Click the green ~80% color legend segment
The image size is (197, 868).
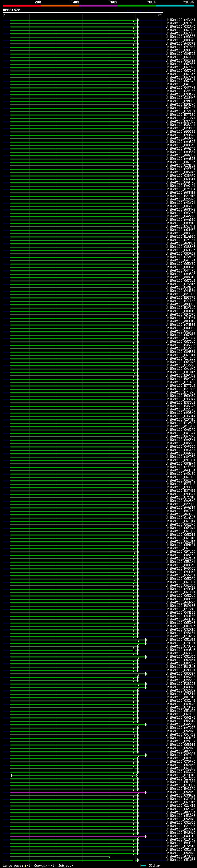click(x=137, y=6)
